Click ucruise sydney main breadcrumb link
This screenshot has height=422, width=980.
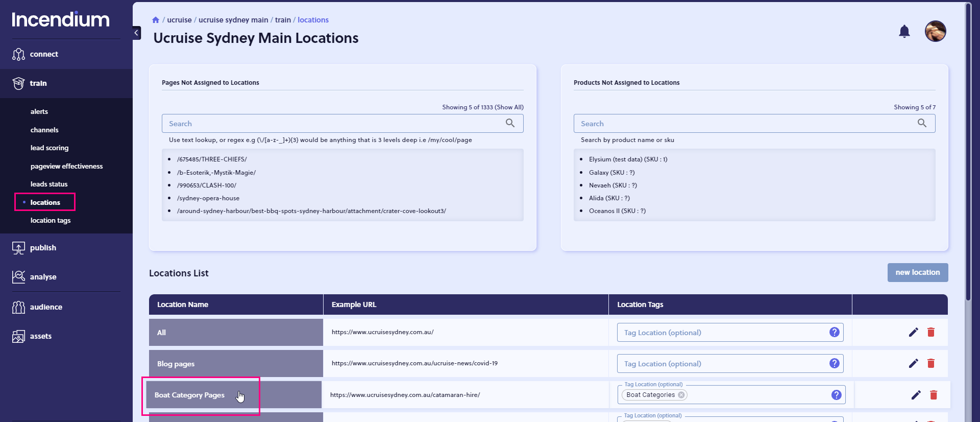[233, 20]
